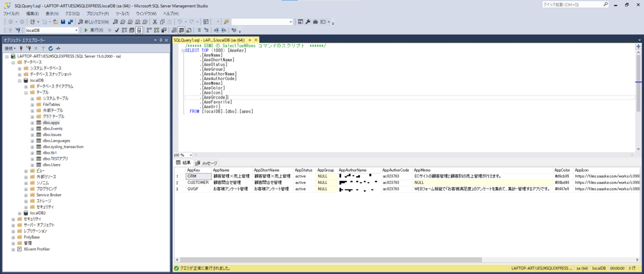Click the cut scissors icon
The height and width of the screenshot is (274, 644).
pos(155,22)
